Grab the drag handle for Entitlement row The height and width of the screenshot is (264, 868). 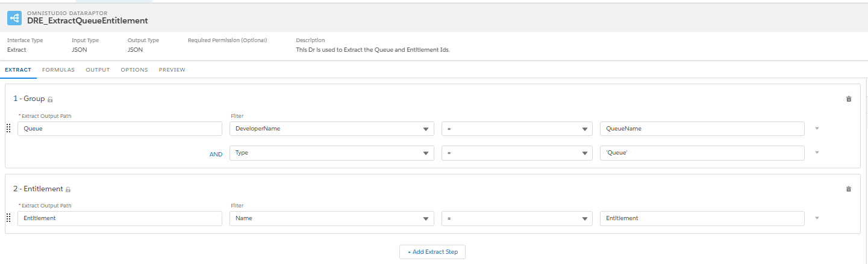(x=8, y=218)
